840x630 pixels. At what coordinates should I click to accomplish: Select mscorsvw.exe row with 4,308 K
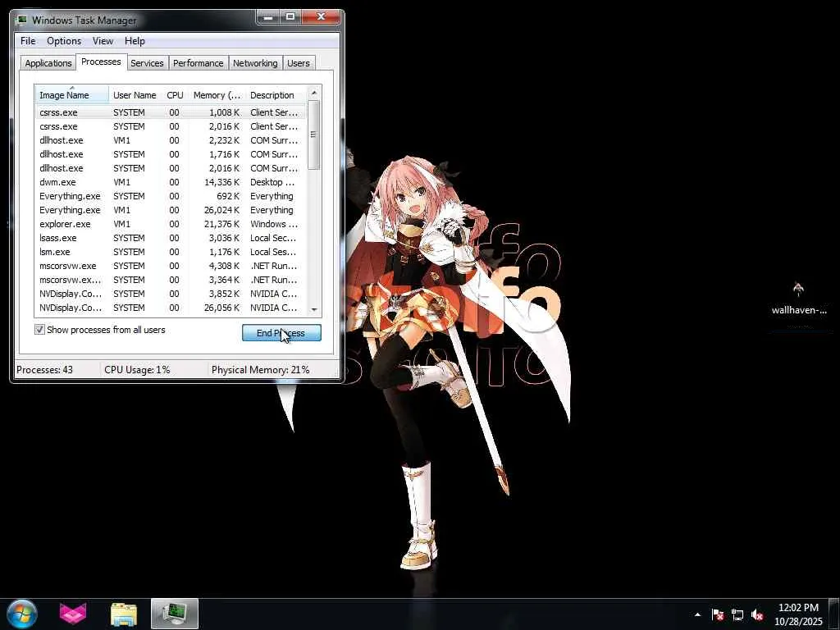tap(171, 266)
